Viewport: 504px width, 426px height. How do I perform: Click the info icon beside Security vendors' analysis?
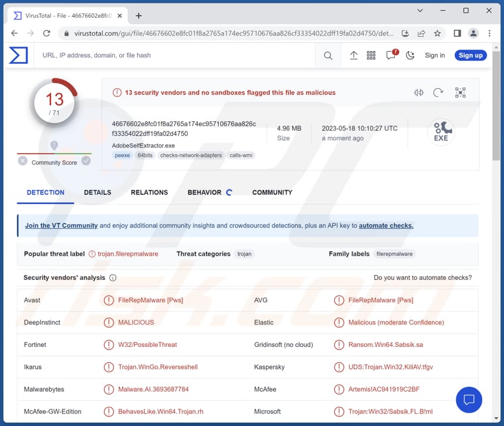pyautogui.click(x=113, y=277)
